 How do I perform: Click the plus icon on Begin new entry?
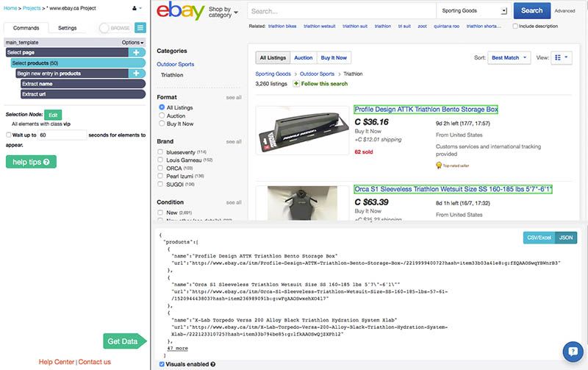(x=137, y=74)
